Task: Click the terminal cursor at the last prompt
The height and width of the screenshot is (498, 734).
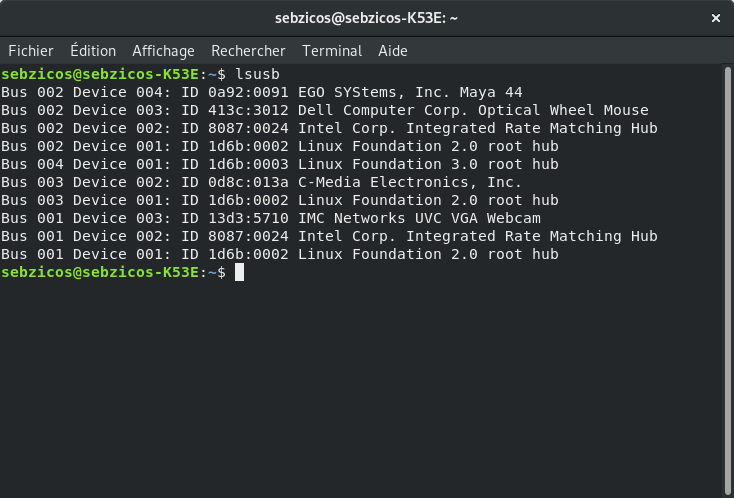Action: click(x=240, y=273)
